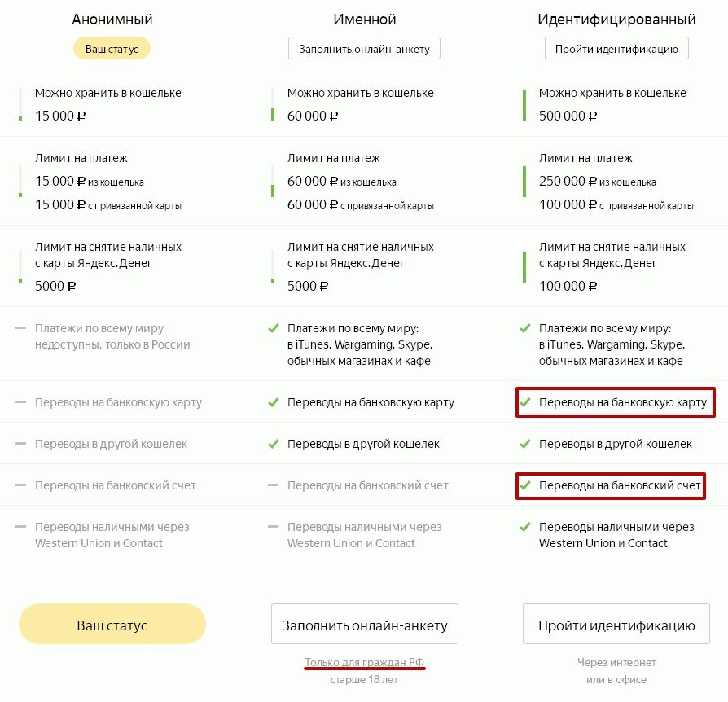The image size is (728, 702).
Task: Click checkmark for 'Переводы в другой кошелек' in Именной
Action: [274, 444]
